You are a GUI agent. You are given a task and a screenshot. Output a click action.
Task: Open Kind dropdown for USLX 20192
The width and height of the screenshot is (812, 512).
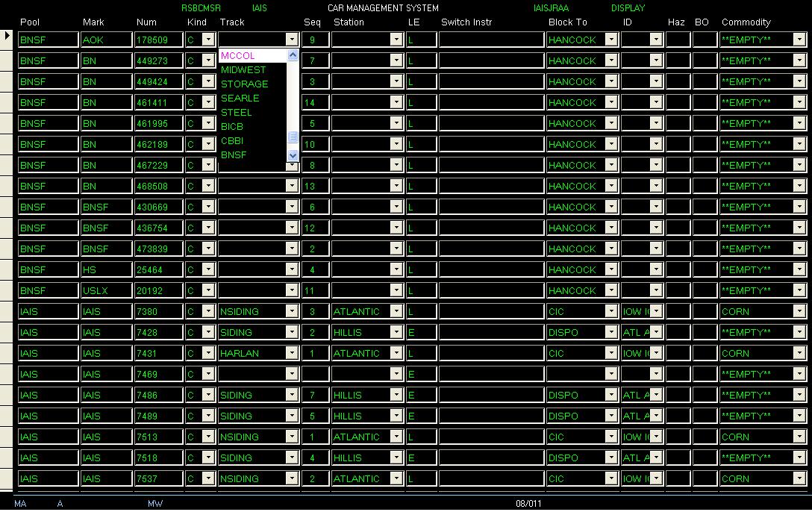pyautogui.click(x=208, y=290)
